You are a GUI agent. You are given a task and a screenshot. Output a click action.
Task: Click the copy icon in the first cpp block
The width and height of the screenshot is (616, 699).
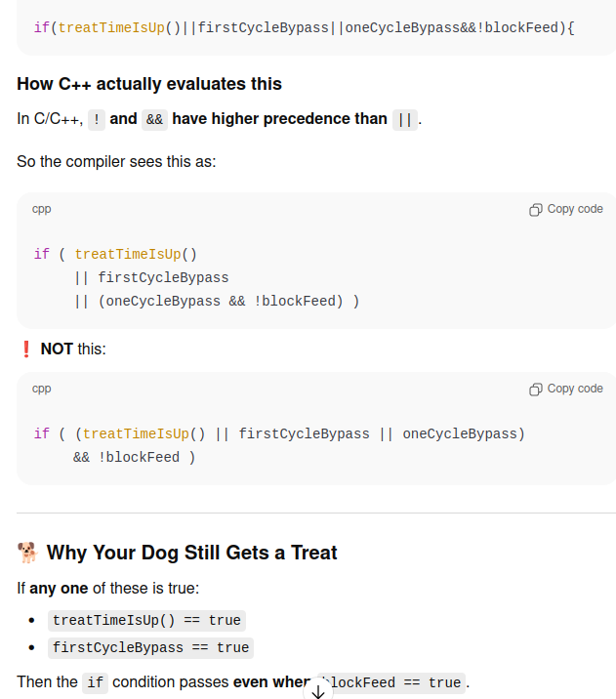coord(535,210)
